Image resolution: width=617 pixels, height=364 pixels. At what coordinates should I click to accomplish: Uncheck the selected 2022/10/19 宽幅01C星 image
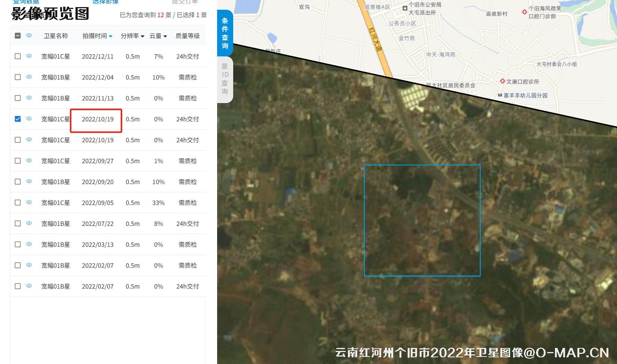(x=18, y=119)
